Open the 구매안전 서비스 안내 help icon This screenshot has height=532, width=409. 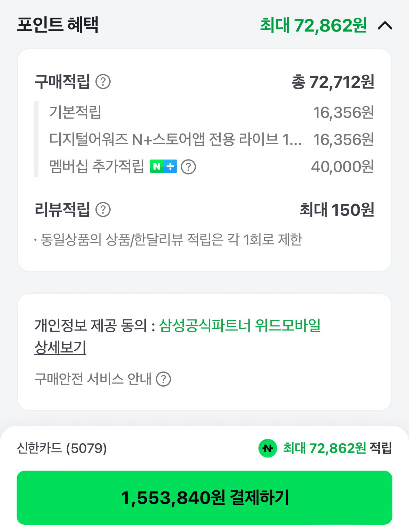coord(163,379)
